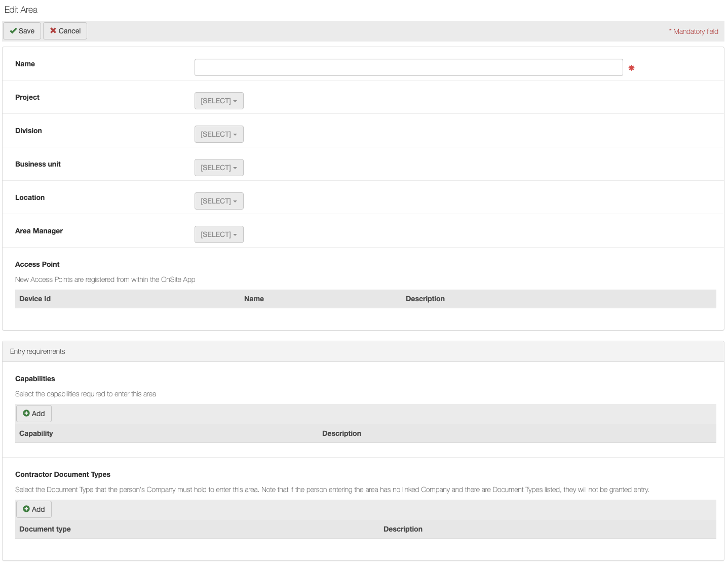Click the Document type column header

(45, 529)
